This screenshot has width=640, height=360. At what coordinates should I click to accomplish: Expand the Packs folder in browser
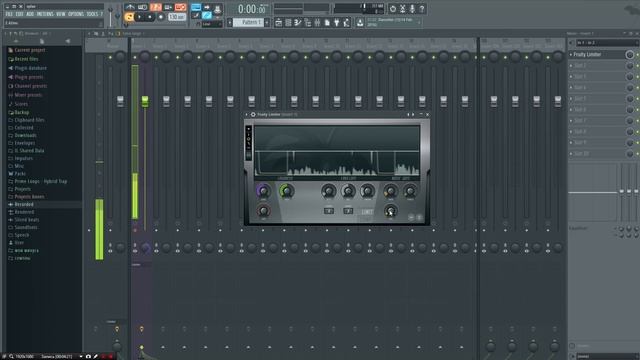tap(20, 173)
